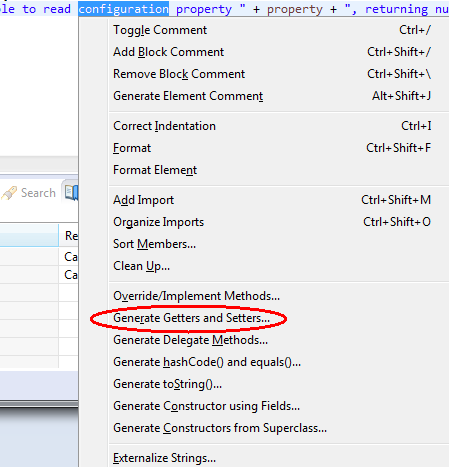Select Generate Element Comment
The image size is (449, 467).
264,96
